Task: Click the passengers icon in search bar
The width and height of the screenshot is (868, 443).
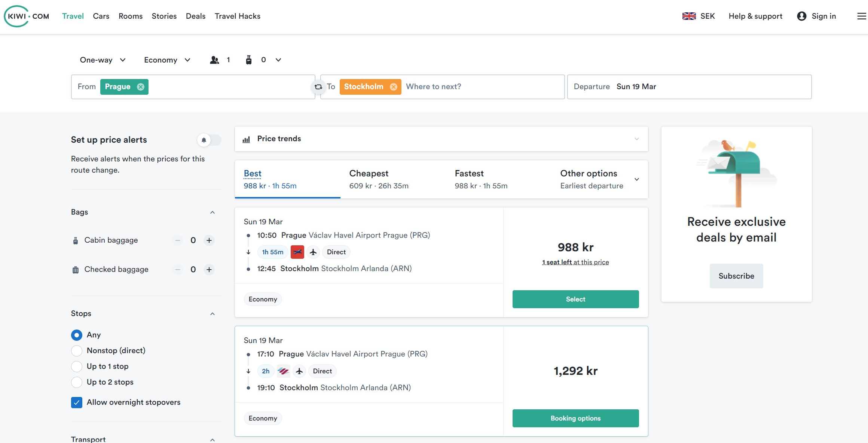Action: 214,60
